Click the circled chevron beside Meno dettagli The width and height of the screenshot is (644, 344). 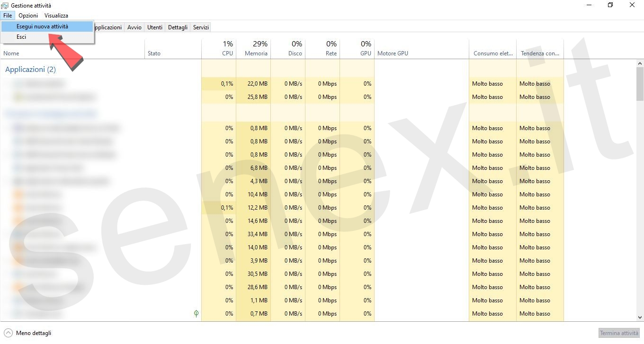[x=8, y=333]
